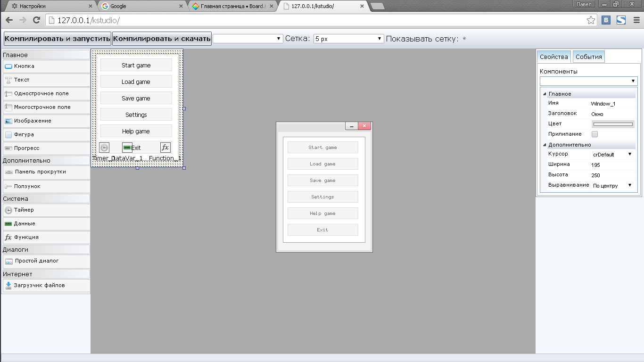Click the Function_1 fx icon on design form
This screenshot has width=644, height=362.
point(165,148)
